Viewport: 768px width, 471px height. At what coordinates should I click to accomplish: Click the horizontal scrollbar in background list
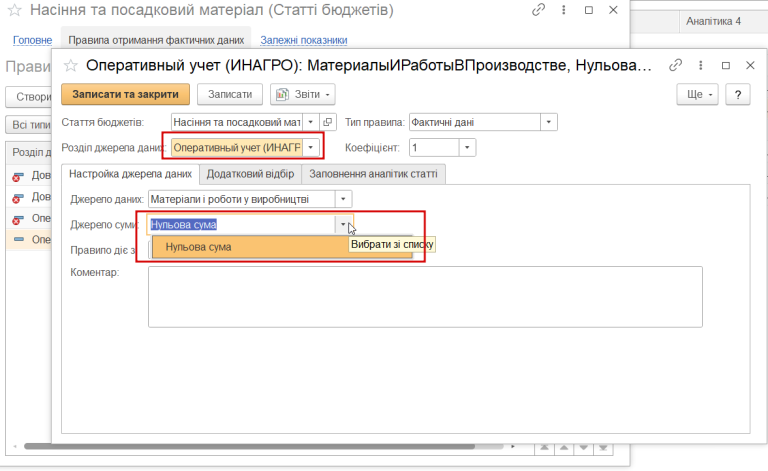[249, 447]
